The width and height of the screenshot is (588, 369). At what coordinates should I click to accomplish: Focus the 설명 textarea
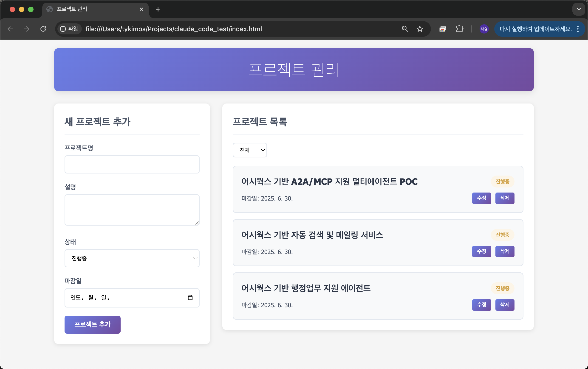[x=132, y=210]
